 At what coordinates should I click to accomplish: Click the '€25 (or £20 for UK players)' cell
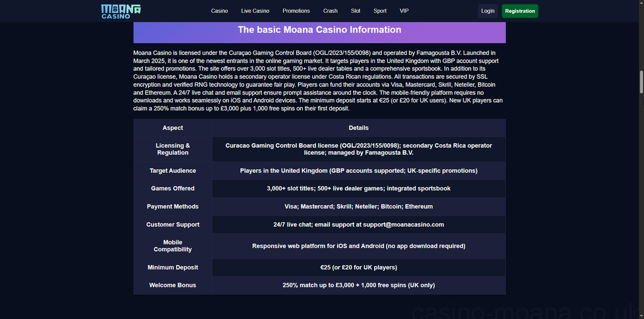click(x=359, y=267)
